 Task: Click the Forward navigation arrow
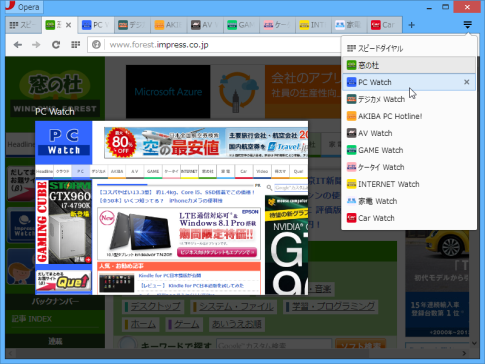tap(36, 45)
